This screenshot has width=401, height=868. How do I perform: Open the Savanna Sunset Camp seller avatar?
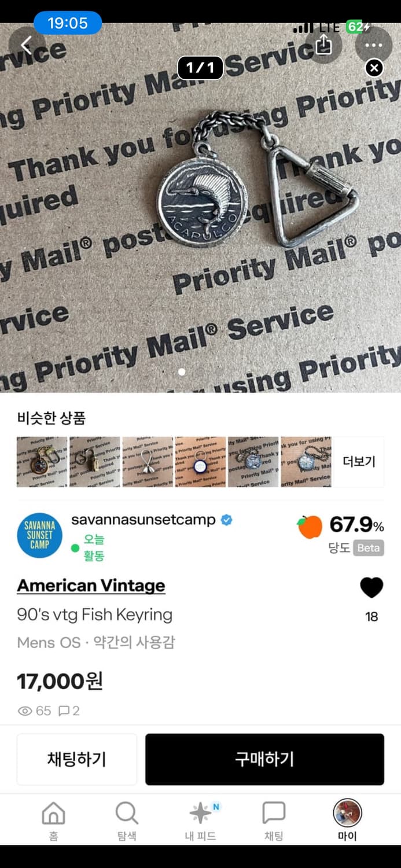point(40,535)
